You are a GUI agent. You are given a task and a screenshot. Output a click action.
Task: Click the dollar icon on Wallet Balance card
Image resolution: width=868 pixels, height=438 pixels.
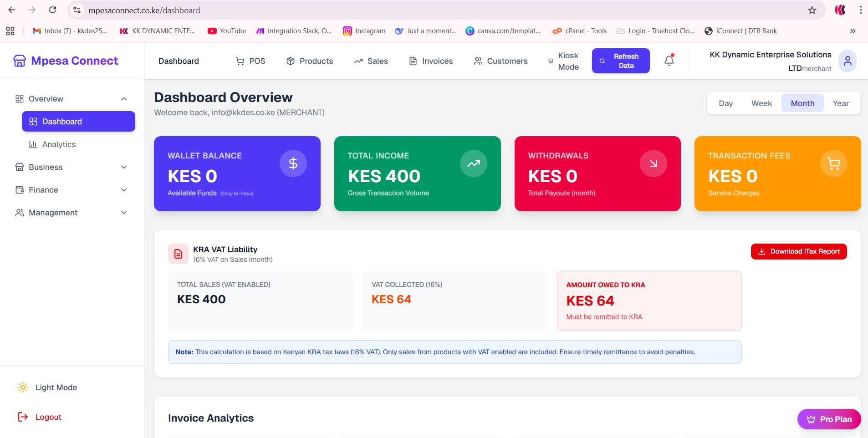coord(293,163)
